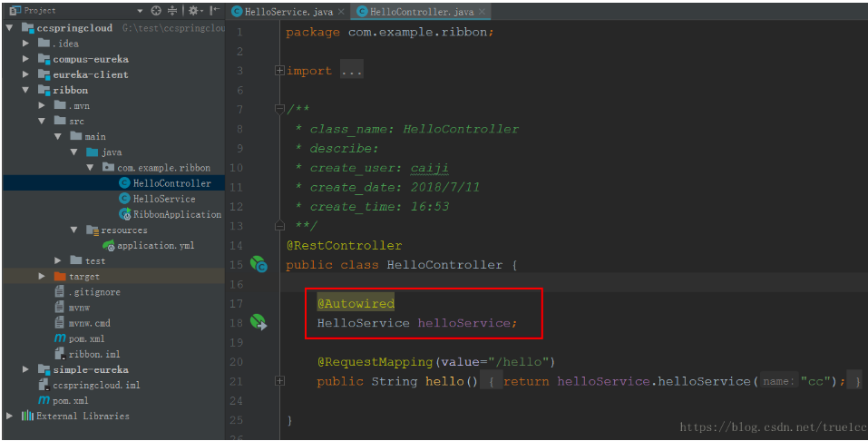Click the Maven icon of ribbon pom.xml
Screen dimensions: 868x441
60,338
